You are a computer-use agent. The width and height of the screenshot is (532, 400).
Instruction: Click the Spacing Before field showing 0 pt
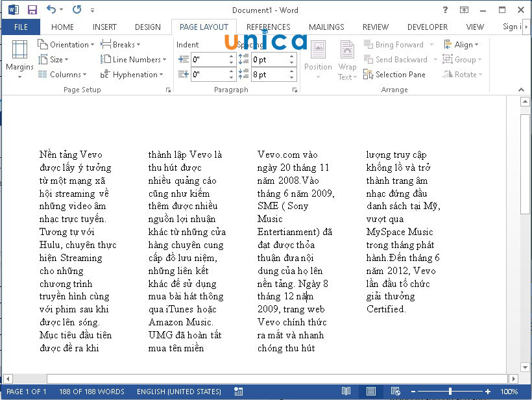click(270, 60)
